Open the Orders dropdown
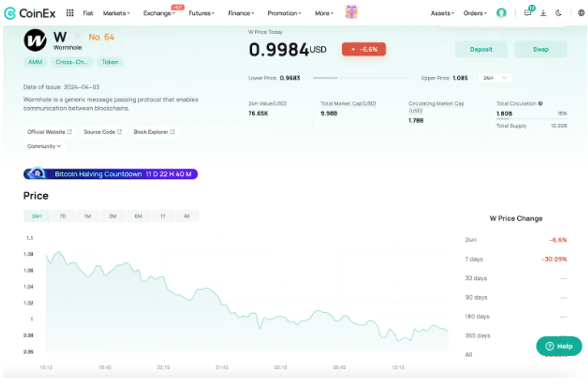The height and width of the screenshot is (384, 588). [475, 13]
